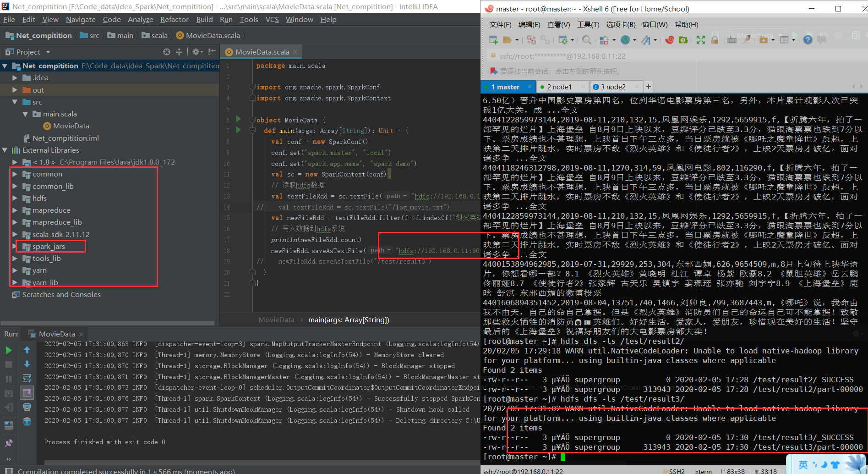Image resolution: width=868 pixels, height=474 pixels.
Task: Open the Project view dropdown
Action: (x=49, y=52)
